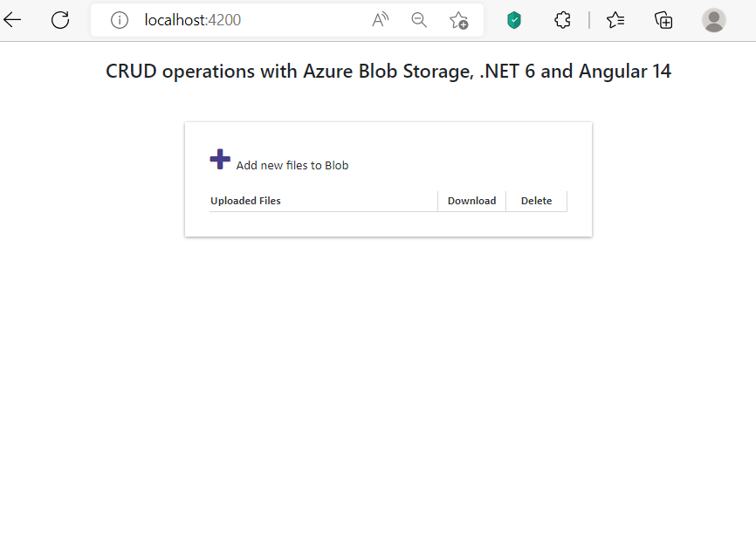The height and width of the screenshot is (536, 756).
Task: Click the Download column header
Action: [x=471, y=201]
